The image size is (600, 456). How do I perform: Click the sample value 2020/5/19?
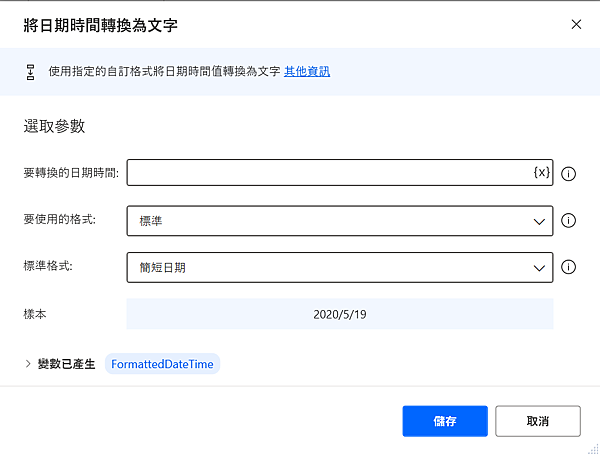[x=339, y=314]
